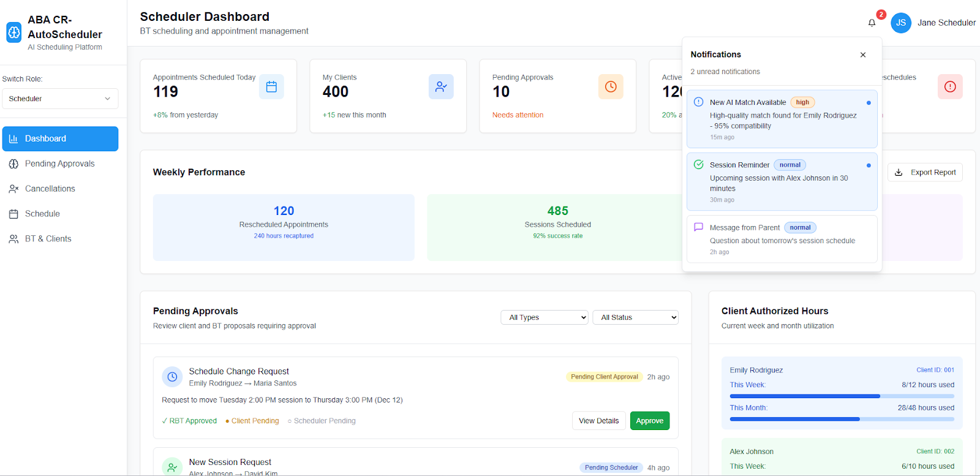Click the red badge showing 2 notifications

click(x=881, y=15)
